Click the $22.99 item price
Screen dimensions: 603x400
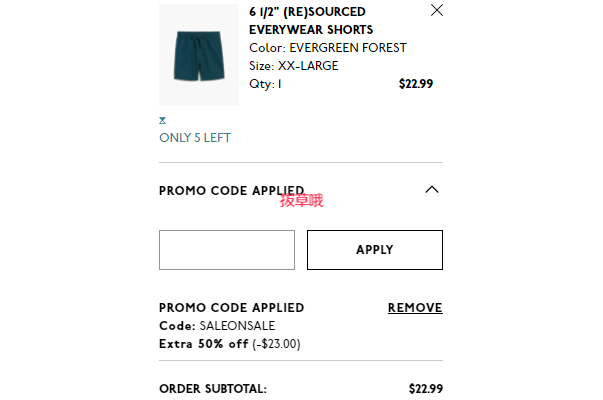(x=416, y=84)
